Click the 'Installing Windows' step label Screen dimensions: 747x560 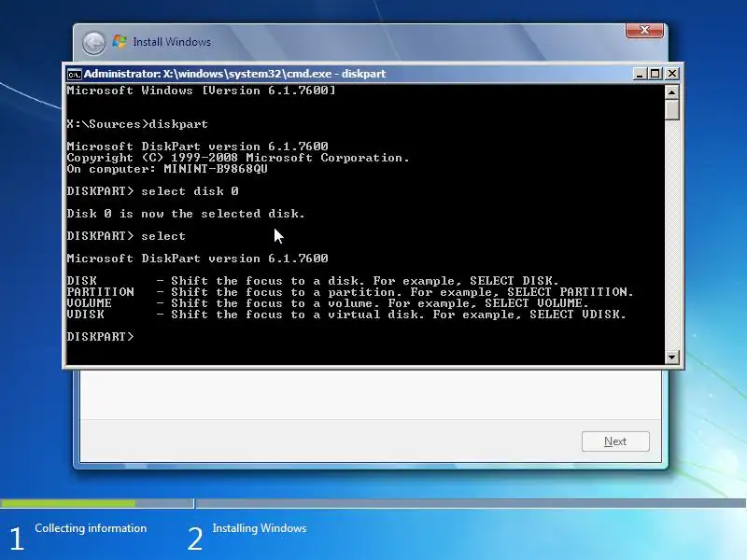[260, 528]
